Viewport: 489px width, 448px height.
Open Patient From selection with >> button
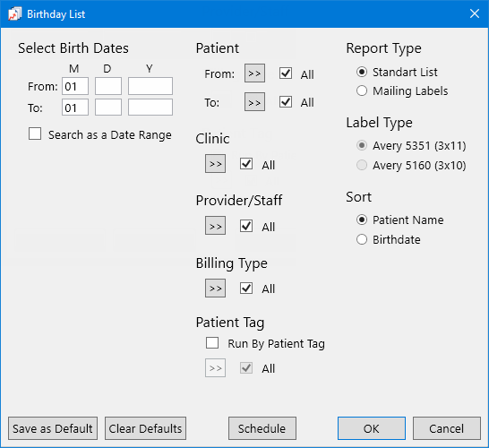(x=254, y=73)
